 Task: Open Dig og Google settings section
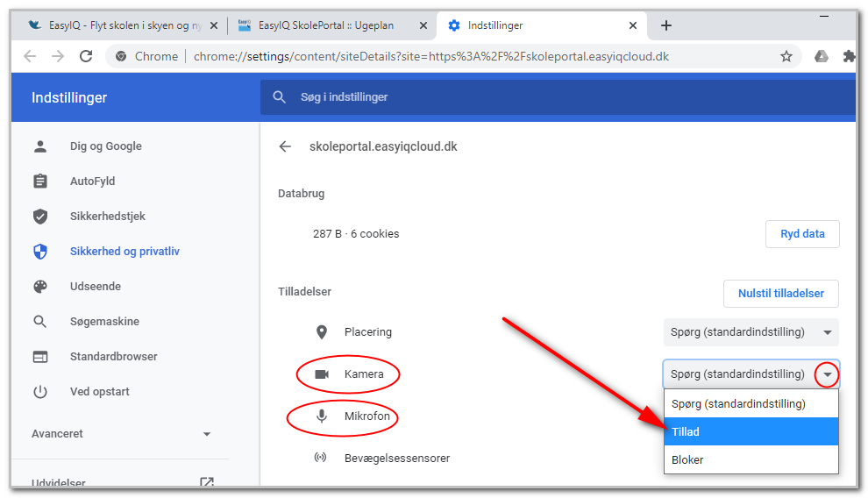point(106,146)
